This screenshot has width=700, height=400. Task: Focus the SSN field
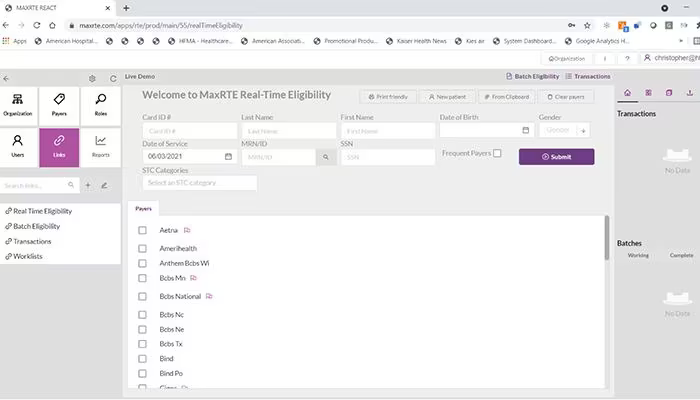pos(388,157)
